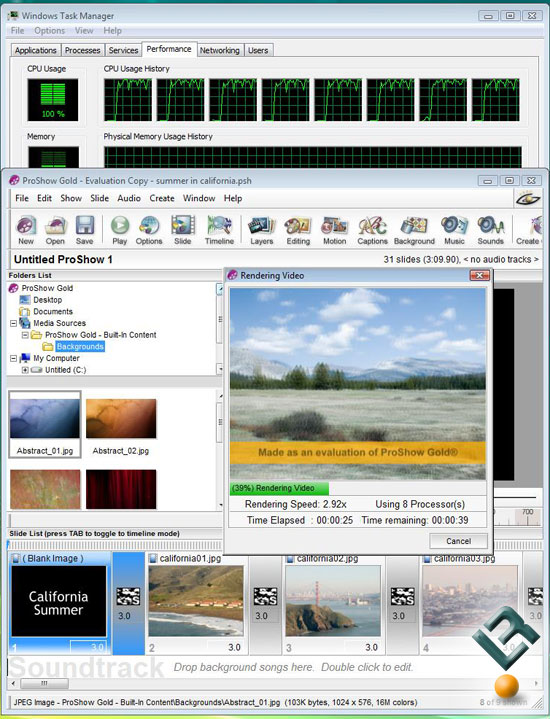This screenshot has width=550, height=719.
Task: Open the Audio menu
Action: click(x=129, y=198)
